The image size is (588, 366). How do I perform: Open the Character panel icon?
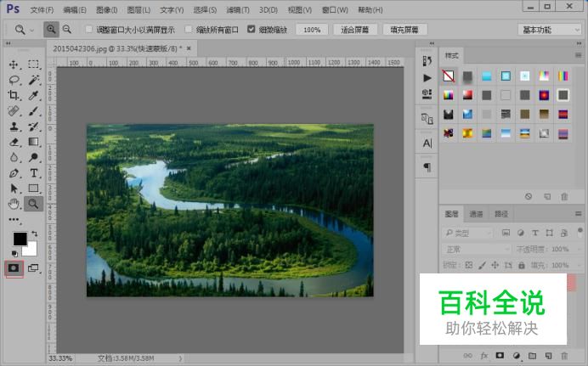427,144
